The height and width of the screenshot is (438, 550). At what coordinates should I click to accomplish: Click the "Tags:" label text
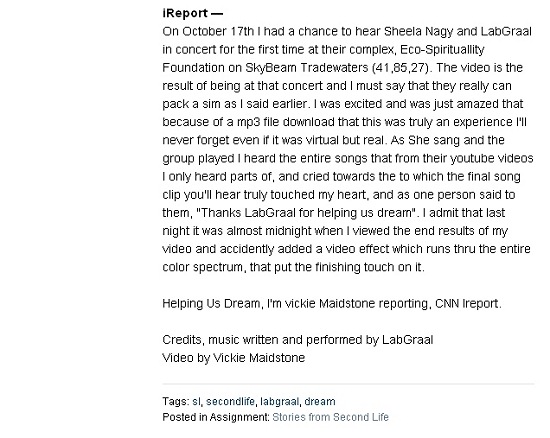coord(176,401)
